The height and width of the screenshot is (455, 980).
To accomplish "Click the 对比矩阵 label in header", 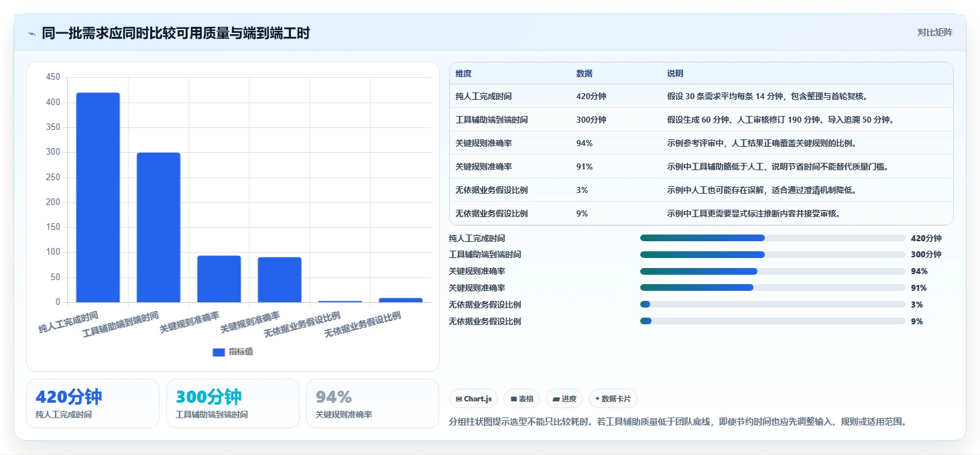I will pyautogui.click(x=934, y=32).
